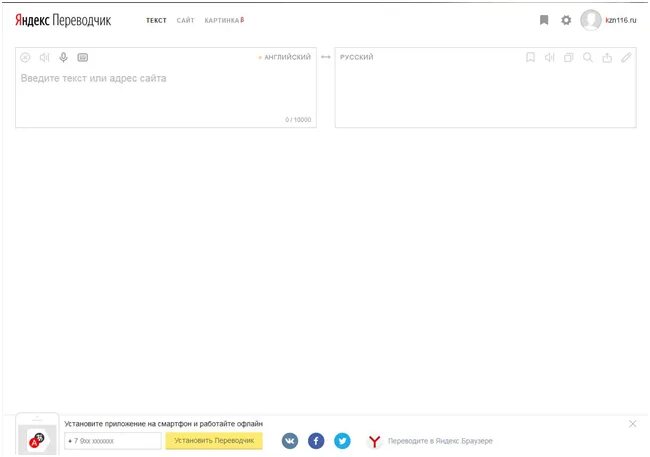Close the bottom promo banner
650x457 pixels.
(632, 424)
